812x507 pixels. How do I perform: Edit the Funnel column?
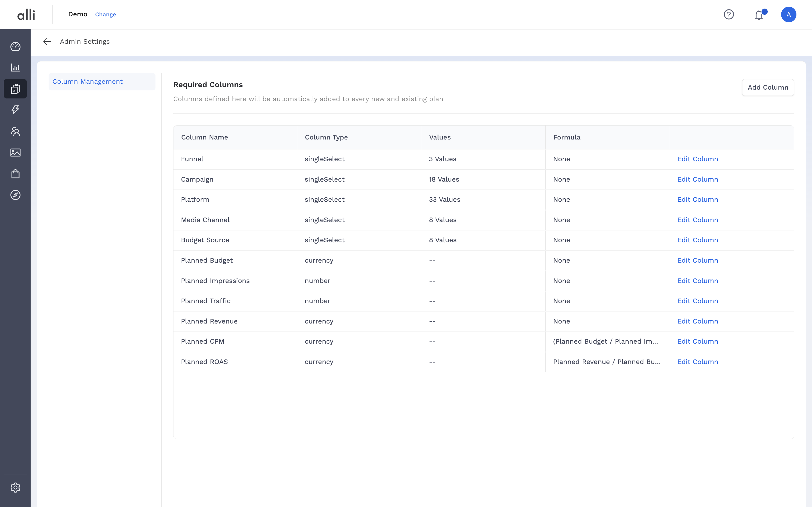pos(697,159)
